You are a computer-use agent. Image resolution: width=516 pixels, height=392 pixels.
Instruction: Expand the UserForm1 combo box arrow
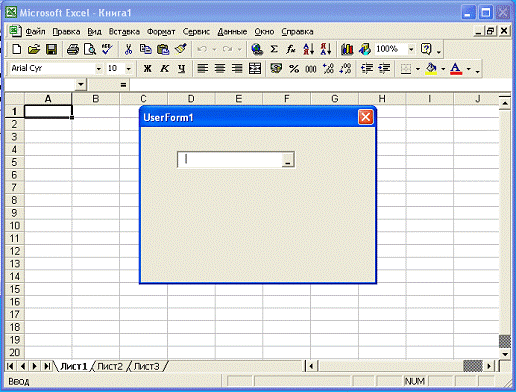click(288, 160)
